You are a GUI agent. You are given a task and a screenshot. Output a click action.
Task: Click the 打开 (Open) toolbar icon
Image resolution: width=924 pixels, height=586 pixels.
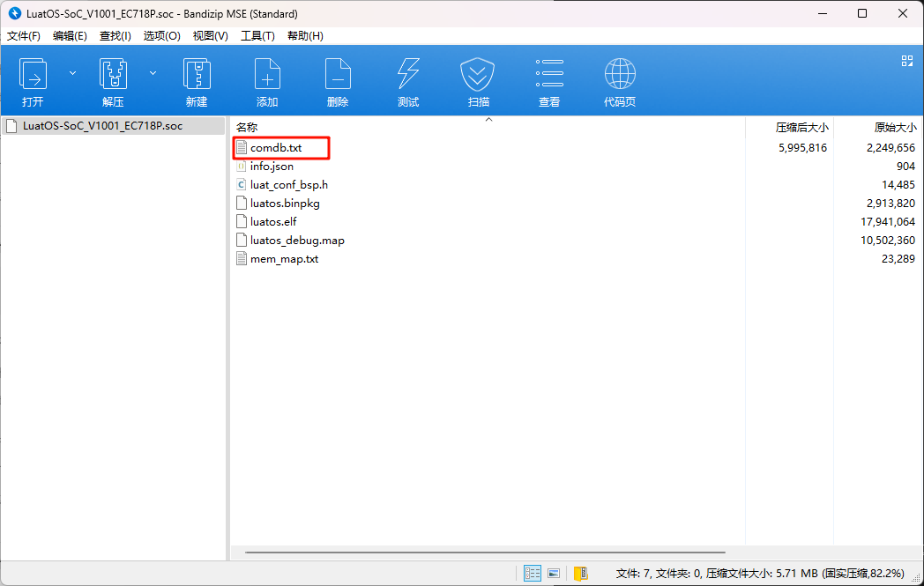click(x=33, y=74)
